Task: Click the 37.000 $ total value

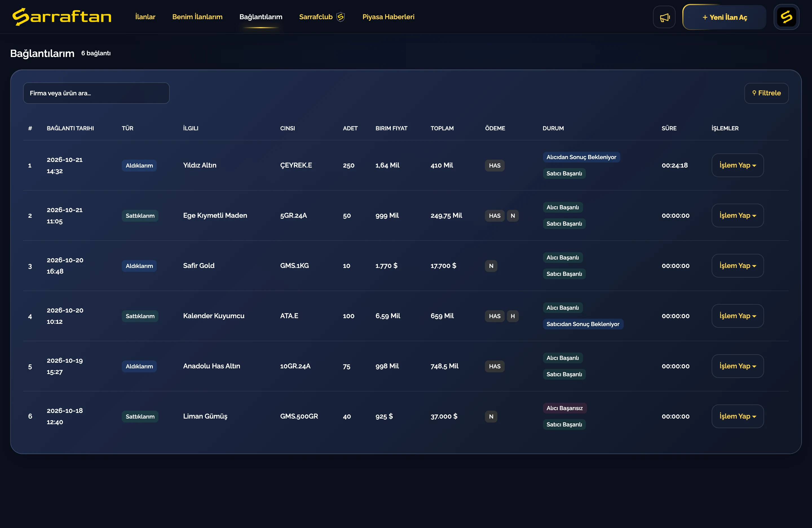Action: [x=444, y=416]
